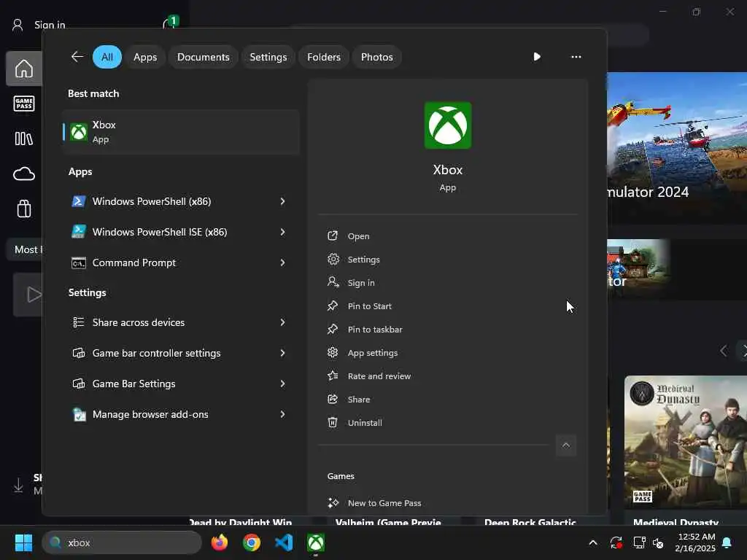Collapse the Xbox actions list chevron

coord(566,446)
